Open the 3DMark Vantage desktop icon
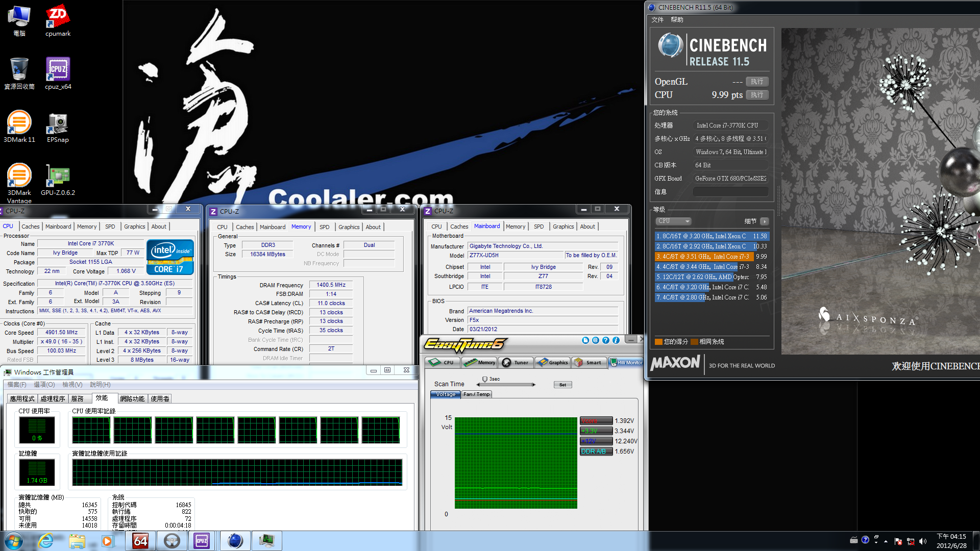Screen dimensions: 980x551 (x=19, y=183)
